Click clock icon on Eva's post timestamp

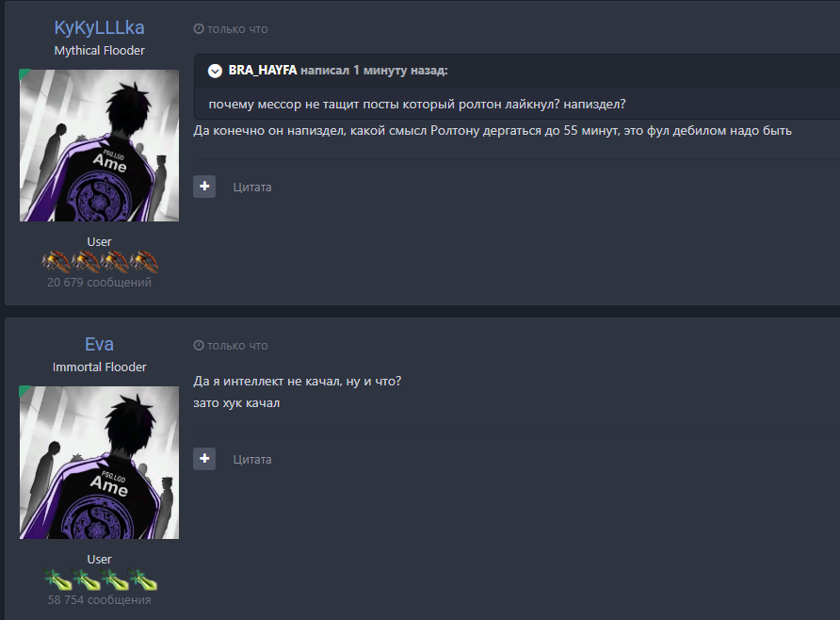198,346
